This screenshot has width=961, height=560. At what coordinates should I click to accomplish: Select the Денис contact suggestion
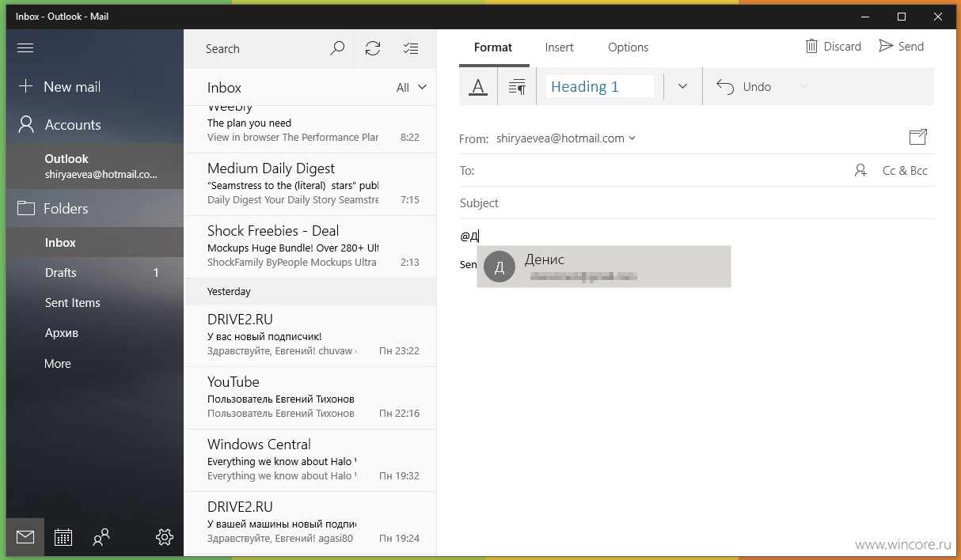[604, 267]
